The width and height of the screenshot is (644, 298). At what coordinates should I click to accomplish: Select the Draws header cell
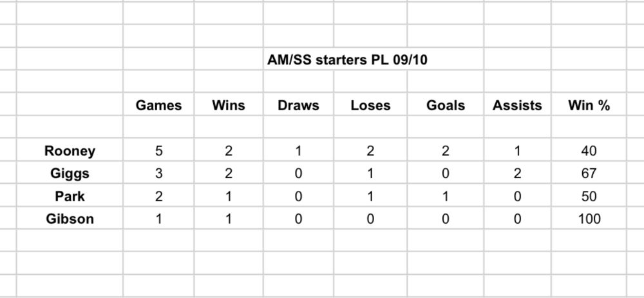[298, 105]
